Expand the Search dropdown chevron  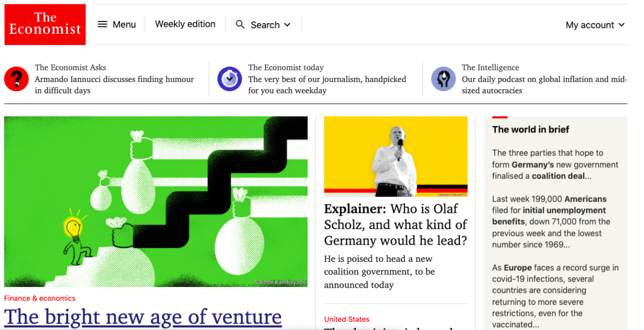coord(287,25)
